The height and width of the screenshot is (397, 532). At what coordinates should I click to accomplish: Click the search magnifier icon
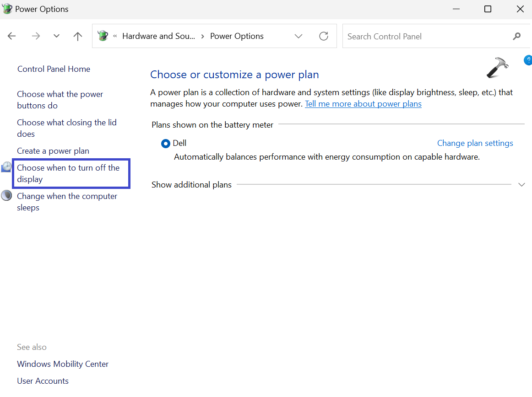(x=517, y=36)
